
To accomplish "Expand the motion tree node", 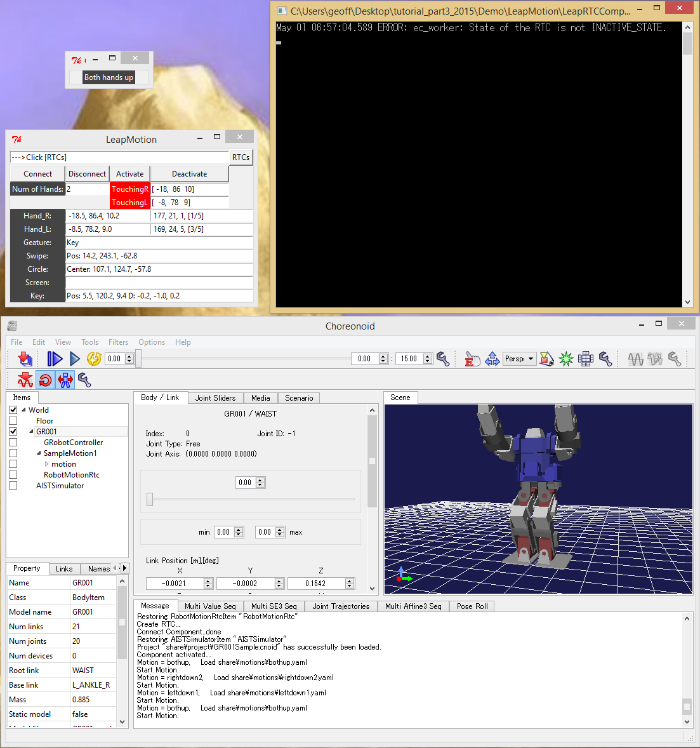I will point(47,464).
